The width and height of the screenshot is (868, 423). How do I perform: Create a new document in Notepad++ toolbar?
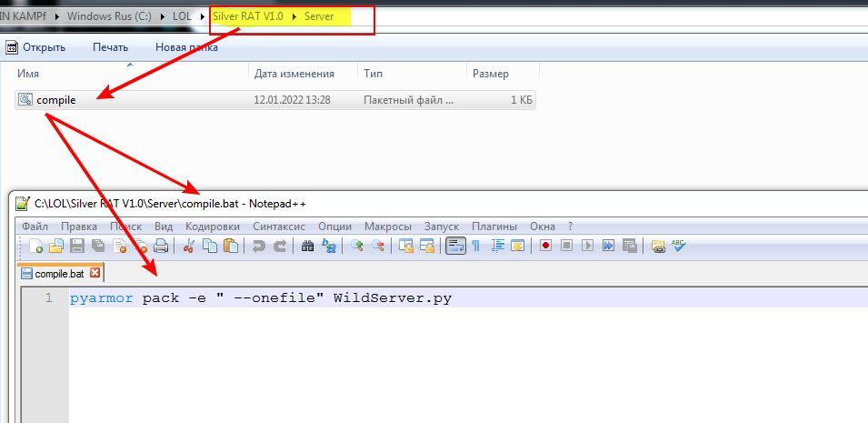click(x=35, y=246)
